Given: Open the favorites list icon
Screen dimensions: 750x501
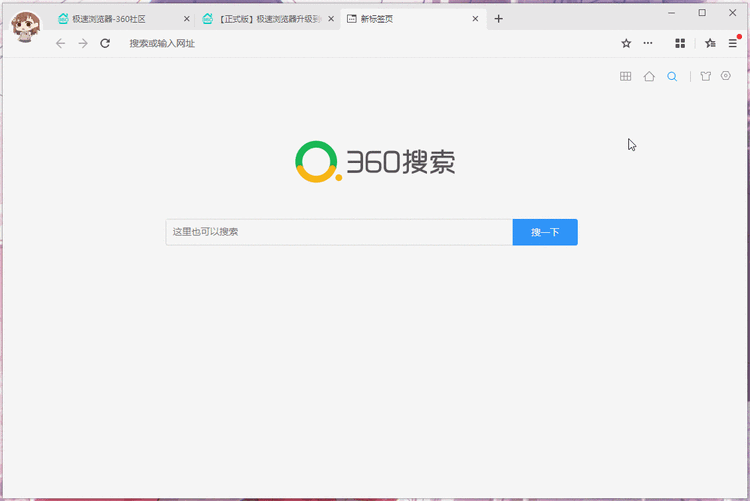Looking at the screenshot, I should click(710, 44).
